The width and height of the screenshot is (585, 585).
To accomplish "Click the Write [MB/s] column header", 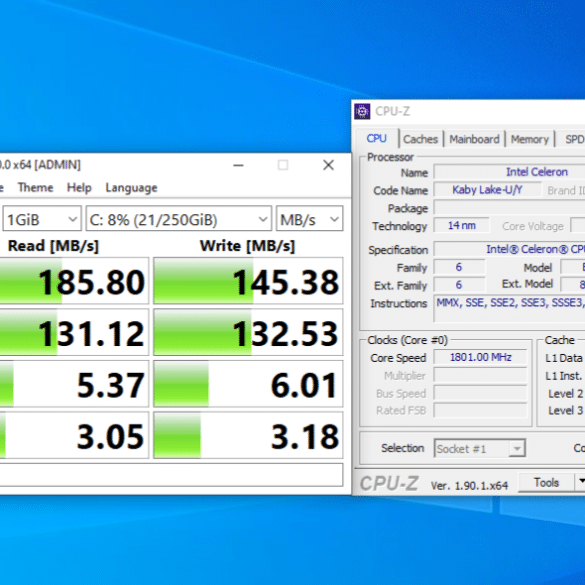I will tap(247, 246).
